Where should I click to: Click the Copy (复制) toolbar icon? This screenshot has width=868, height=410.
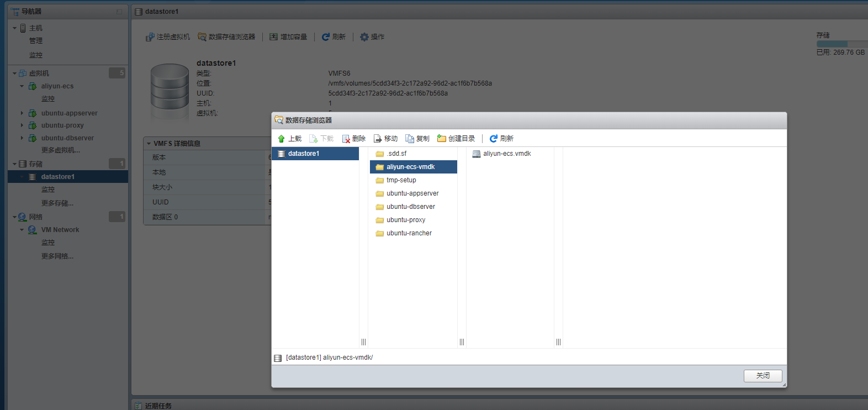tap(410, 139)
